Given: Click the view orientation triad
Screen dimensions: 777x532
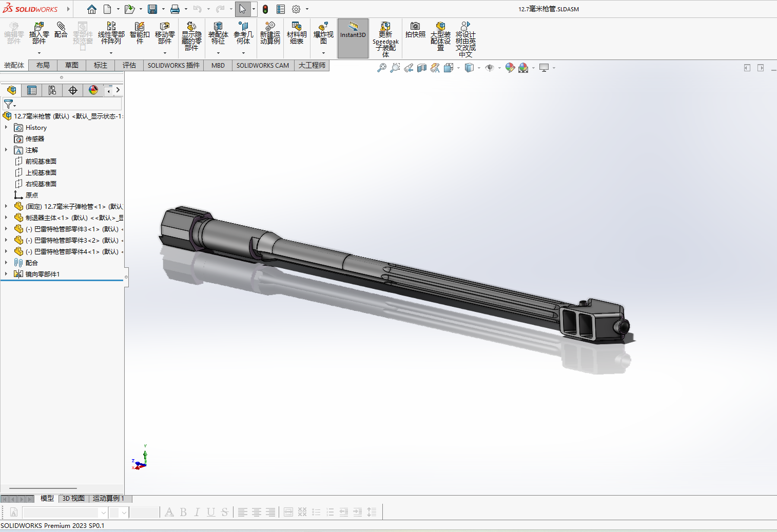Looking at the screenshot, I should (140, 458).
